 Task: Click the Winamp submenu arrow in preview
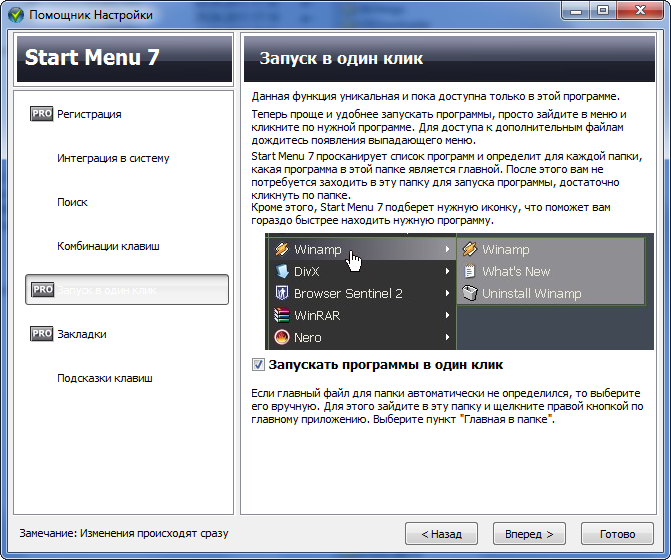coord(447,249)
